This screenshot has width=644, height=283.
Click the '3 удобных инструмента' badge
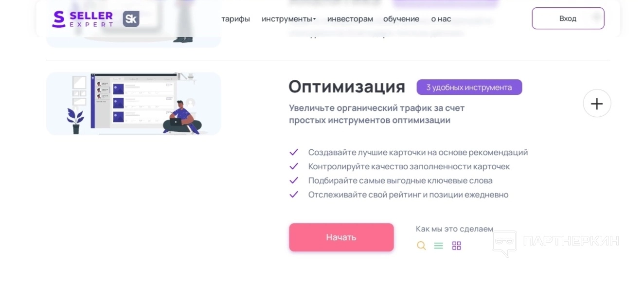click(x=469, y=88)
